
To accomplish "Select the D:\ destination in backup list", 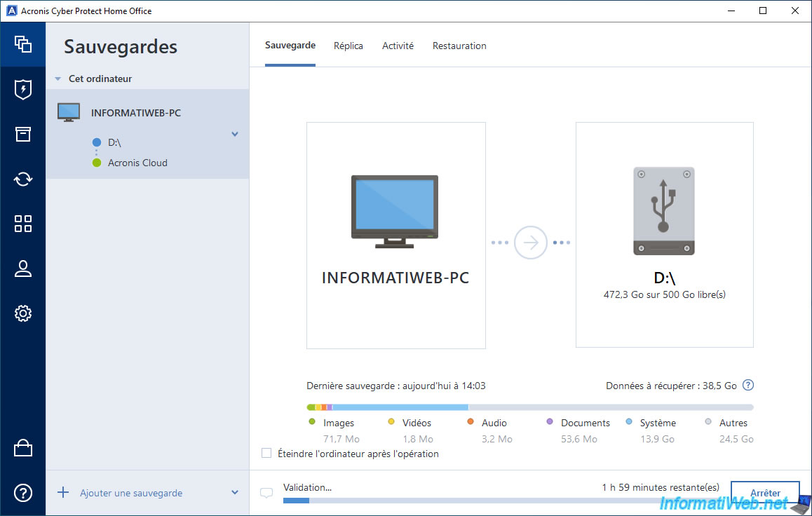I will (x=114, y=142).
